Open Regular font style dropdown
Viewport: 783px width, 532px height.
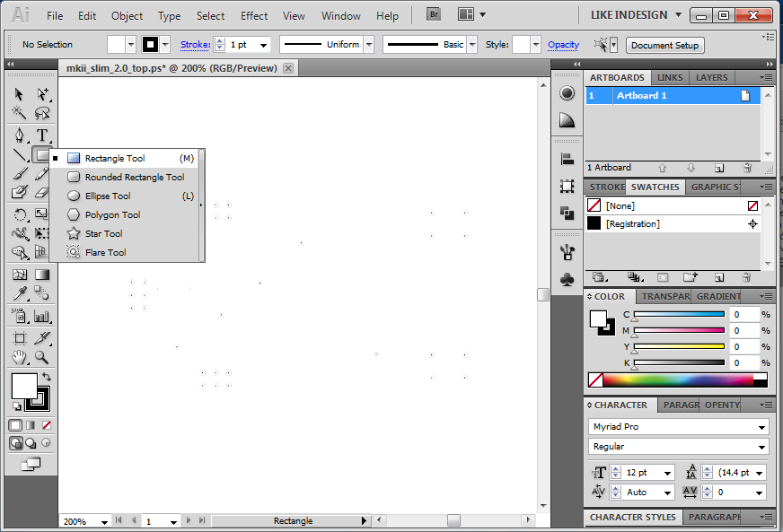[x=761, y=447]
